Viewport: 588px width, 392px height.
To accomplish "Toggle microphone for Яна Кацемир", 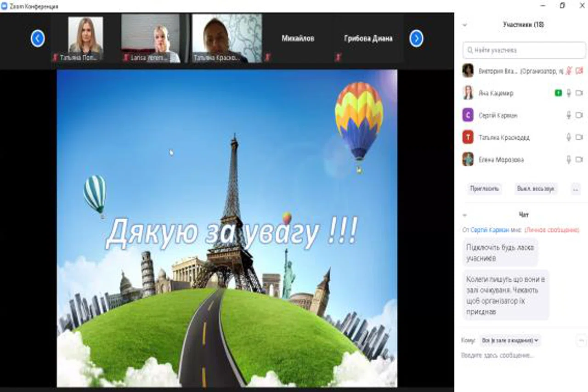I will click(569, 93).
